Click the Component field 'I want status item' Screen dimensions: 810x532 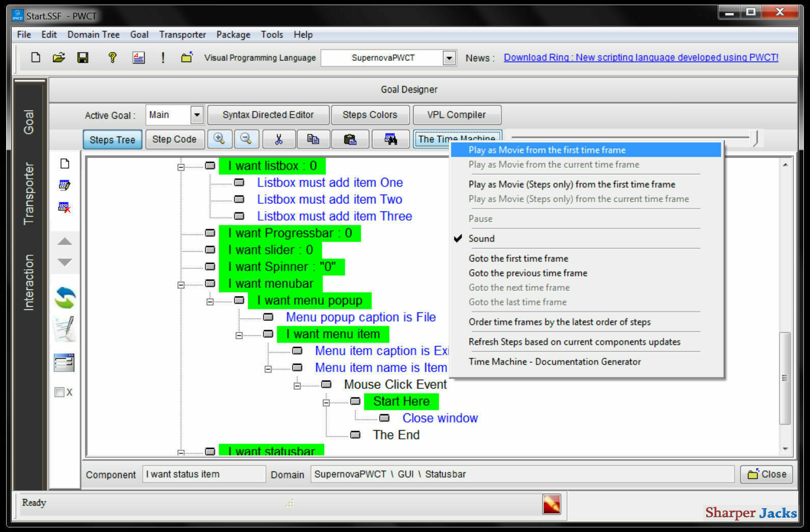(x=204, y=474)
